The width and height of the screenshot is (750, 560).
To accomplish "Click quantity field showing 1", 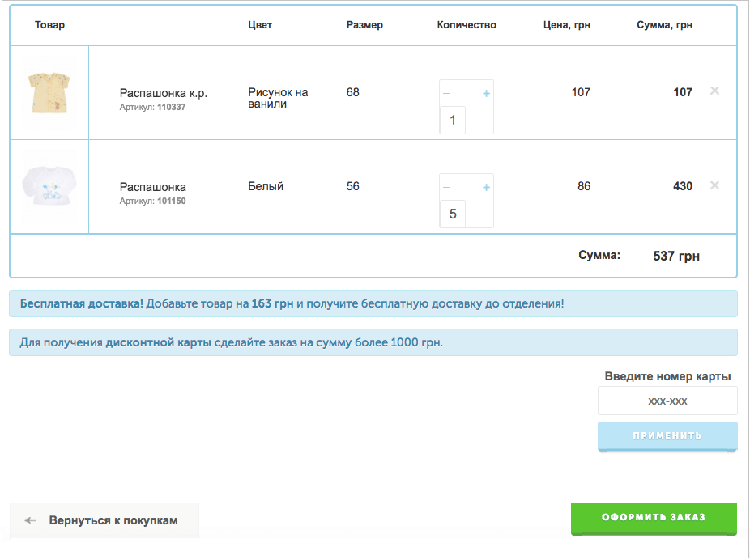I will click(453, 120).
